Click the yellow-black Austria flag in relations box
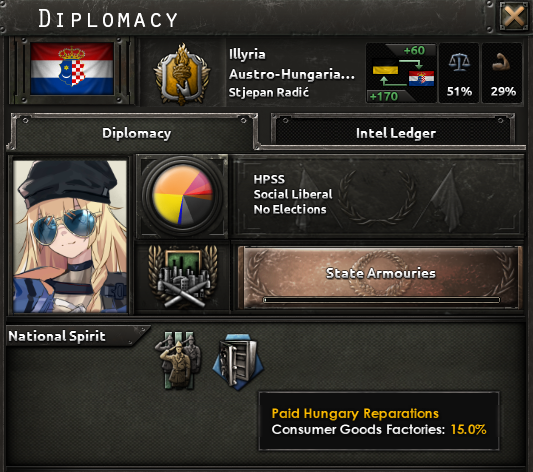The image size is (533, 472). (385, 70)
